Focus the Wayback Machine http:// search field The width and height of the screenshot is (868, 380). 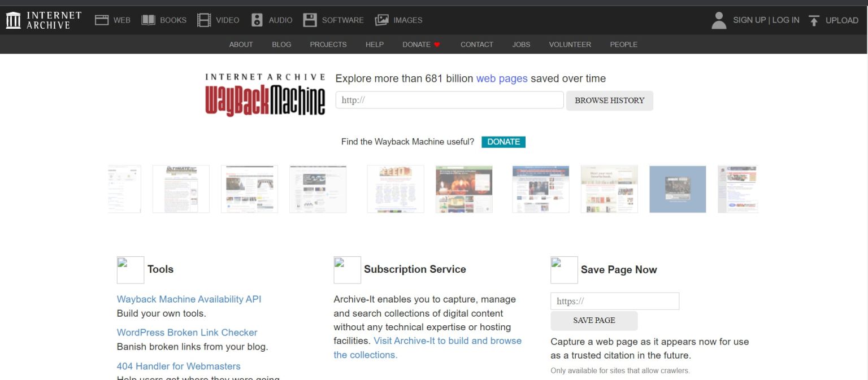pos(450,100)
